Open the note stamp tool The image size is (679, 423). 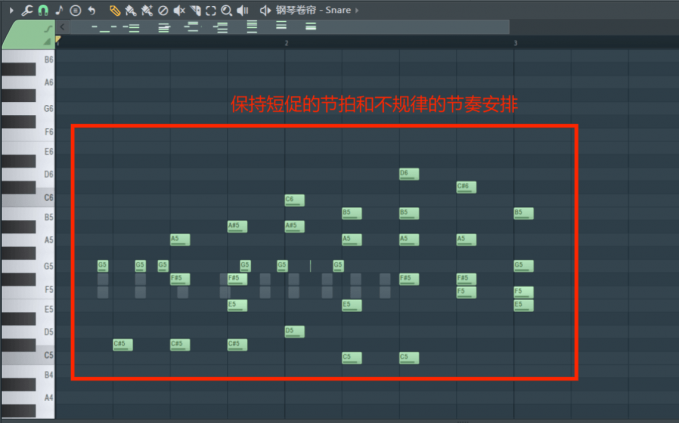(59, 10)
